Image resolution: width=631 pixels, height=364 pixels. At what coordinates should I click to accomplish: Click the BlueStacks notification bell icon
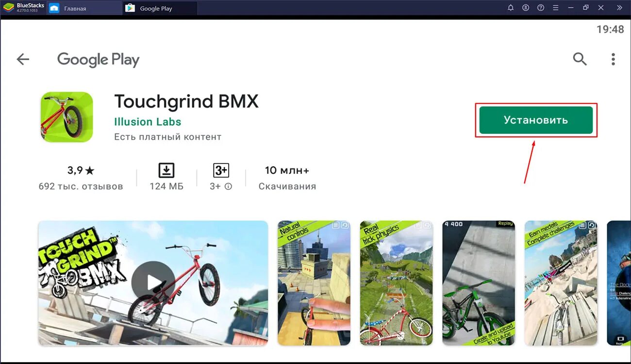point(511,8)
